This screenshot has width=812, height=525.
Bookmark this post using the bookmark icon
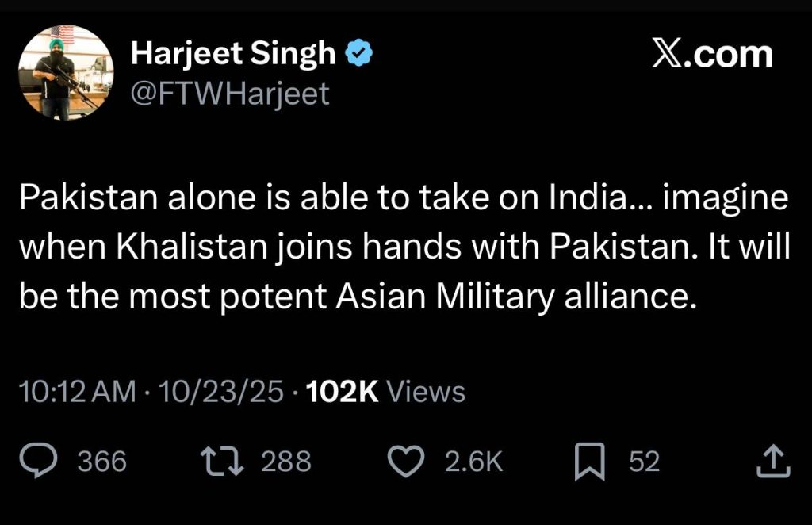pos(588,462)
